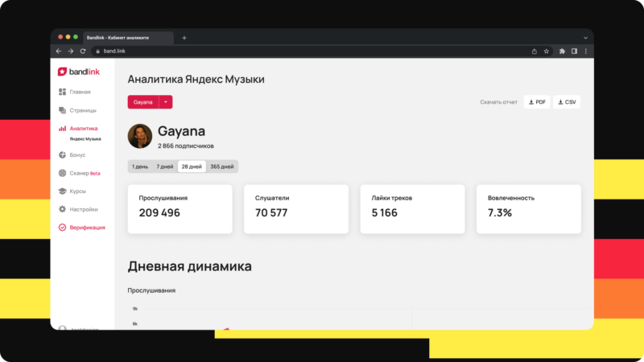Open Верификация in sidebar

[86, 228]
